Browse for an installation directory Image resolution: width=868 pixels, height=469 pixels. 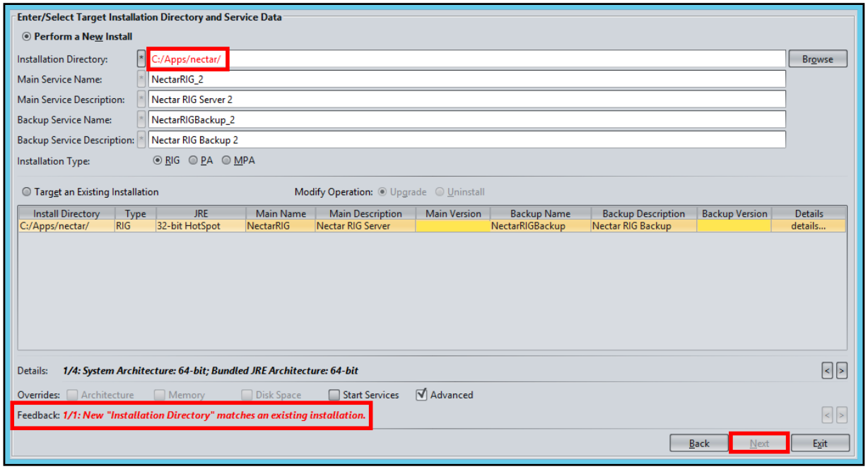[818, 59]
